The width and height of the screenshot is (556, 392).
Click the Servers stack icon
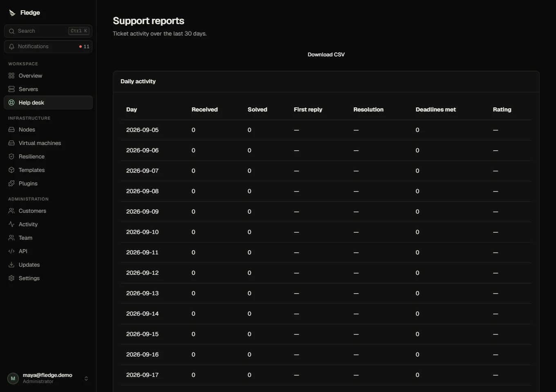click(x=11, y=89)
